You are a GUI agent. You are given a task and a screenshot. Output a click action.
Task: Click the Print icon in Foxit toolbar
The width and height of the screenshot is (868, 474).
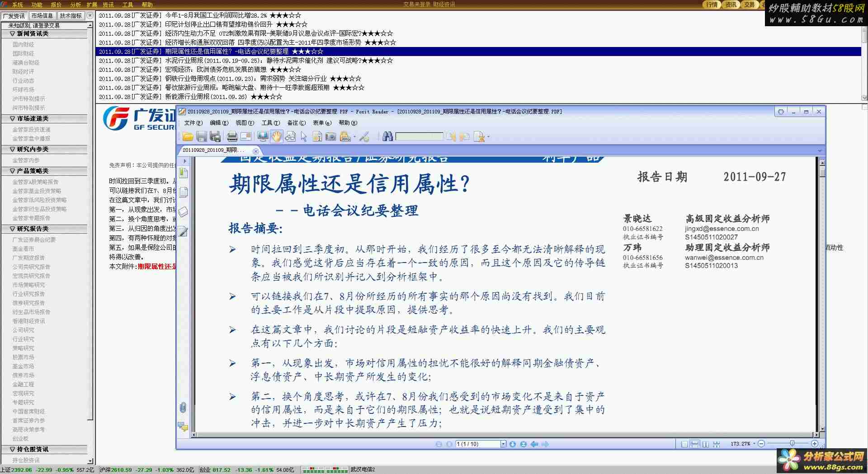click(x=232, y=136)
